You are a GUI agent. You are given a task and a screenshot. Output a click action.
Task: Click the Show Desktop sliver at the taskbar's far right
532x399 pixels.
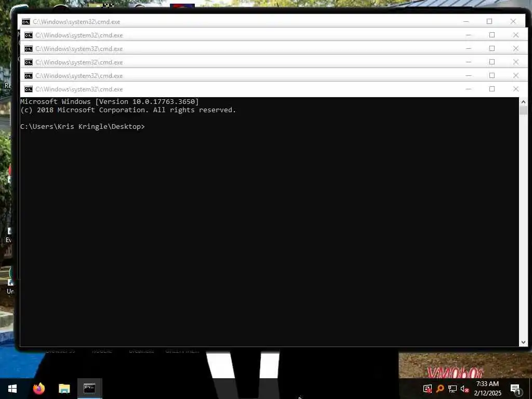(530, 389)
